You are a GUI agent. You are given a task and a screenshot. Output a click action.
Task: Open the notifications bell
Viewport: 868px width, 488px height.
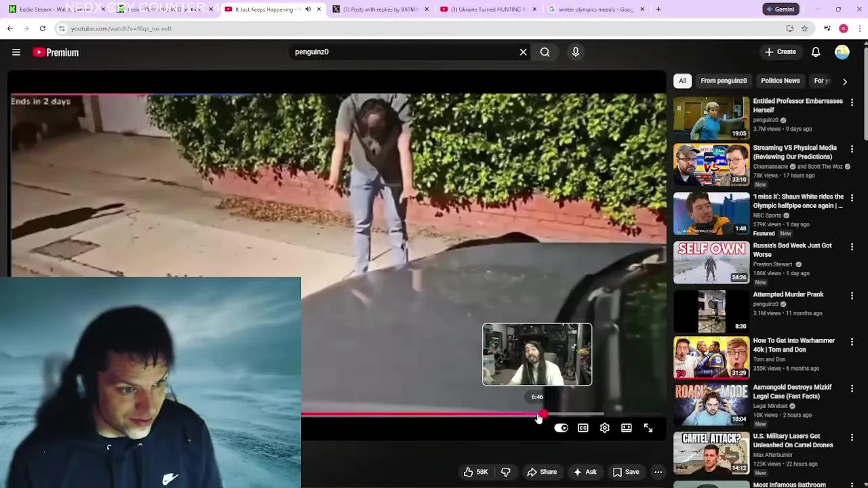coord(816,52)
